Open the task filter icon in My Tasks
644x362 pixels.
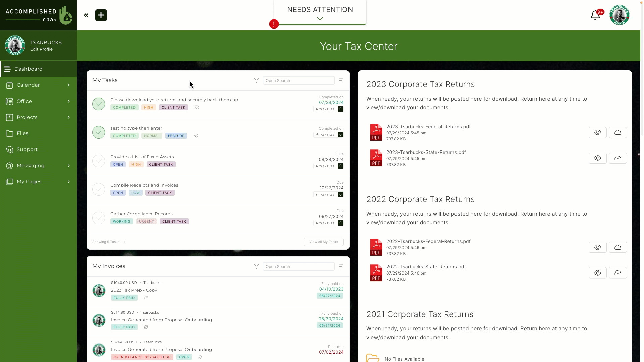[256, 80]
